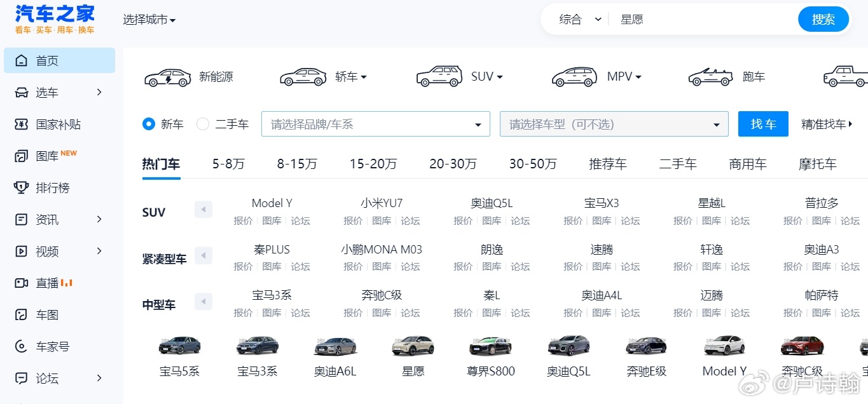This screenshot has width=868, height=404.
Task: Select the 新能源 electric car icon
Action: tap(167, 77)
